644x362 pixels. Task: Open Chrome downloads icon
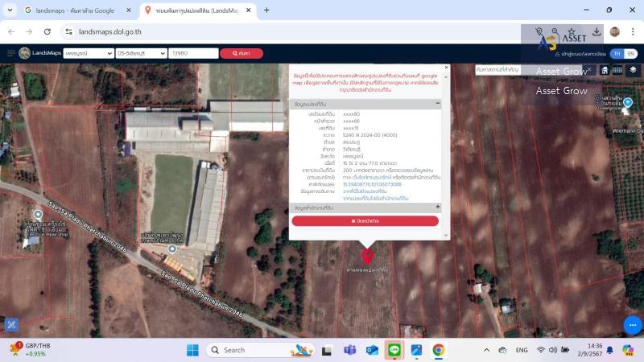pos(597,31)
